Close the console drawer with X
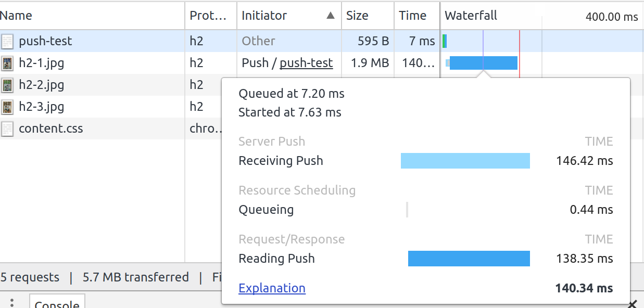The height and width of the screenshot is (308, 644). click(x=633, y=304)
